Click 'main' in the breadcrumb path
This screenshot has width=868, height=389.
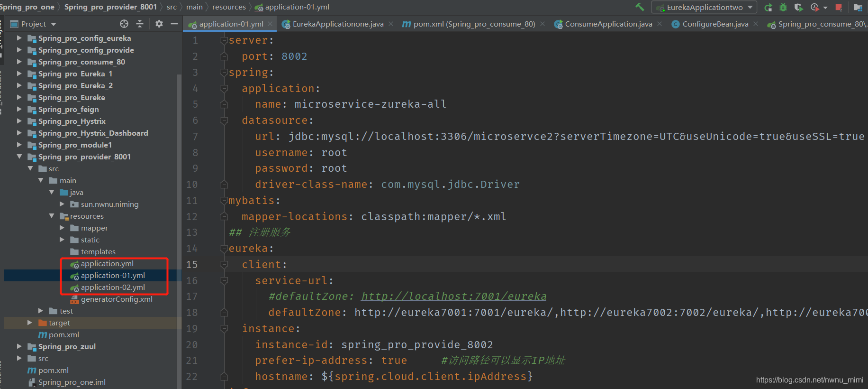[194, 7]
